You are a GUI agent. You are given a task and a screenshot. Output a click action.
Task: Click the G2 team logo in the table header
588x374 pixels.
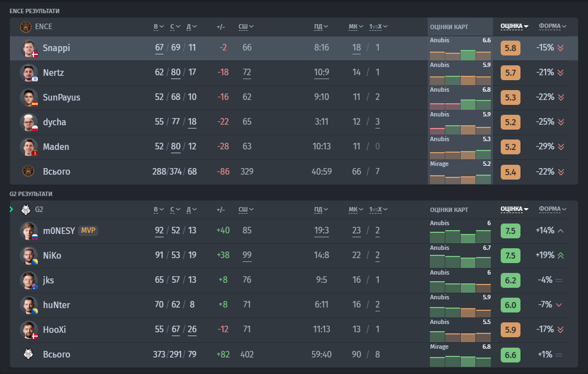(25, 210)
